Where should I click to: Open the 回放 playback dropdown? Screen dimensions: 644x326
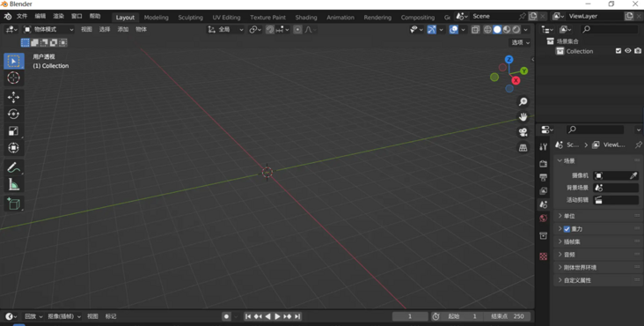(x=33, y=316)
